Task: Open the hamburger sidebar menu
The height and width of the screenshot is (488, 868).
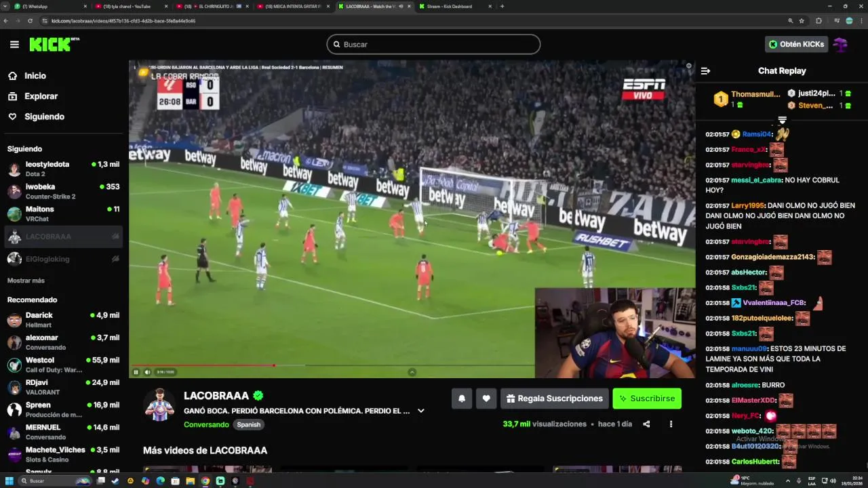Action: 14,45
